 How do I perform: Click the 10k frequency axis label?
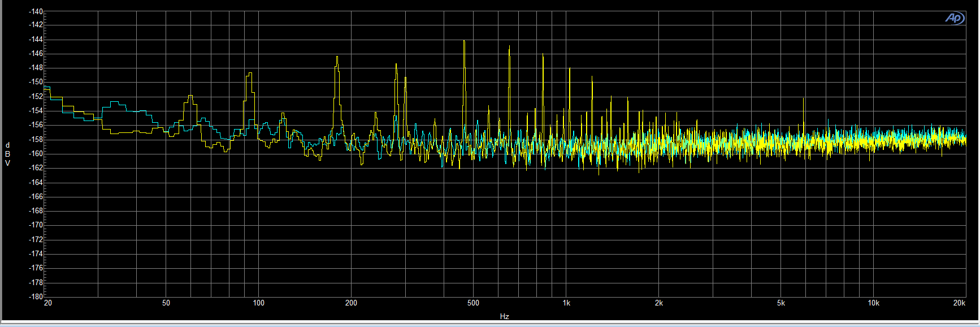(874, 303)
